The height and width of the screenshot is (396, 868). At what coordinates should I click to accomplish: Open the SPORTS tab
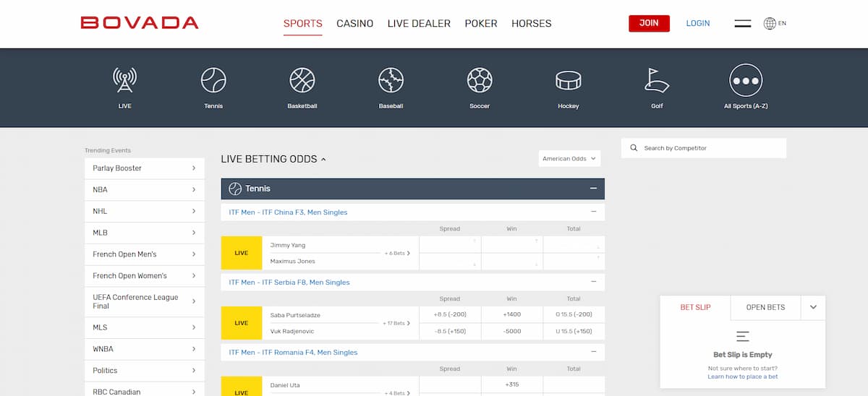click(303, 23)
